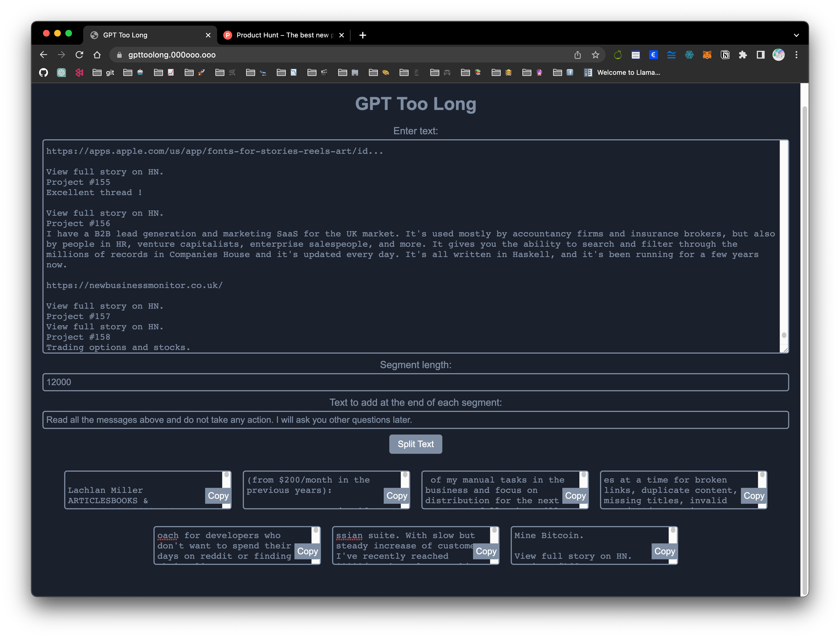
Task: Open the Euro currency extension
Action: click(654, 55)
